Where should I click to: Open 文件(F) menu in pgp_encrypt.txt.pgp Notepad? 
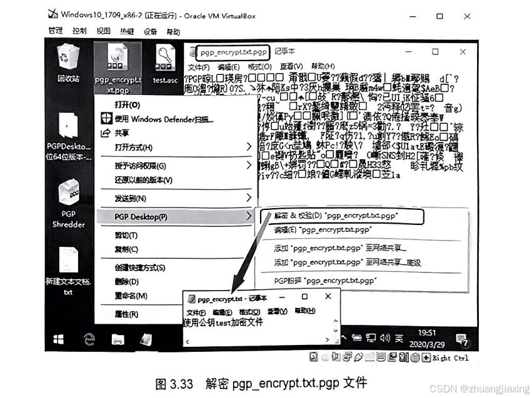click(x=199, y=67)
